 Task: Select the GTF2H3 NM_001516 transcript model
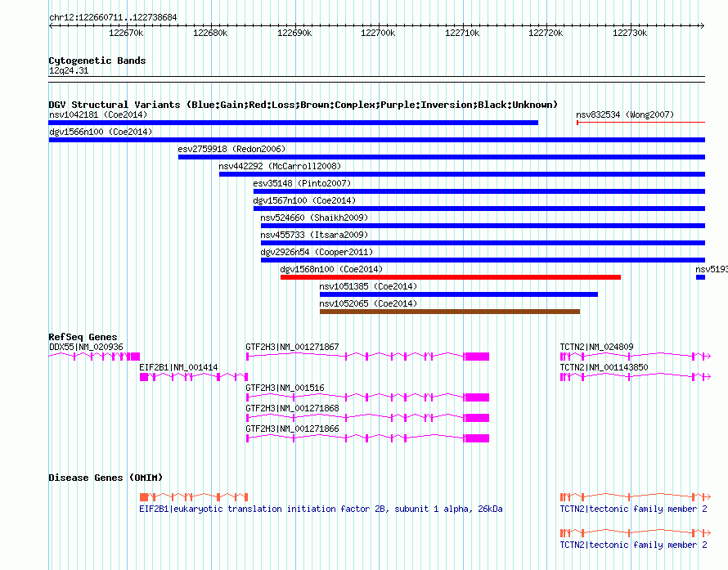[368, 397]
